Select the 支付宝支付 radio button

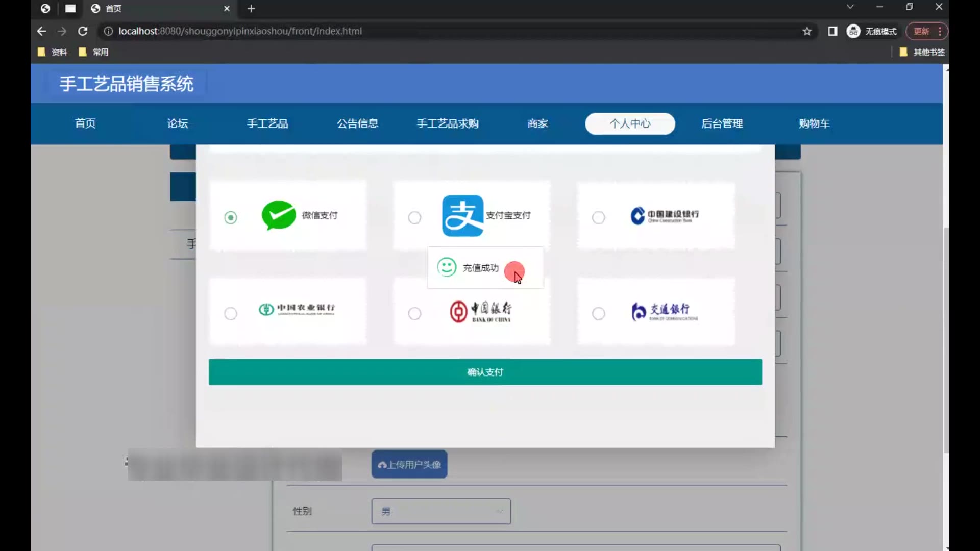click(414, 218)
